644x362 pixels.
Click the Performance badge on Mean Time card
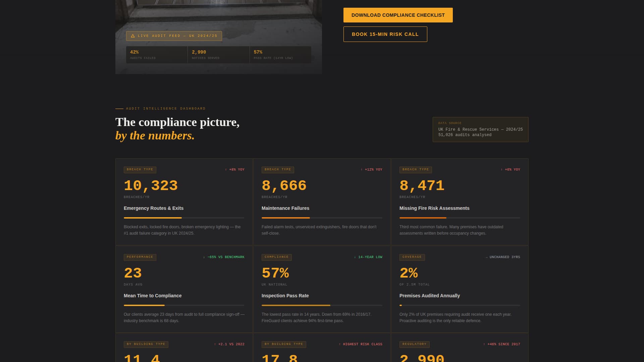(x=140, y=257)
